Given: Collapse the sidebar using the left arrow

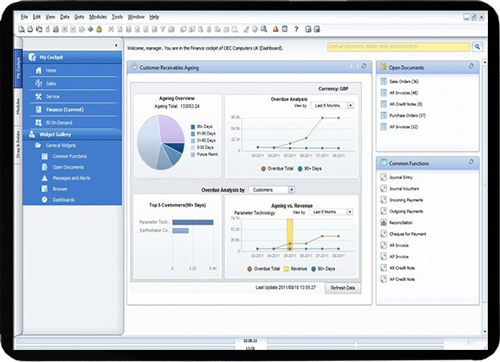Looking at the screenshot, I should coord(116,45).
